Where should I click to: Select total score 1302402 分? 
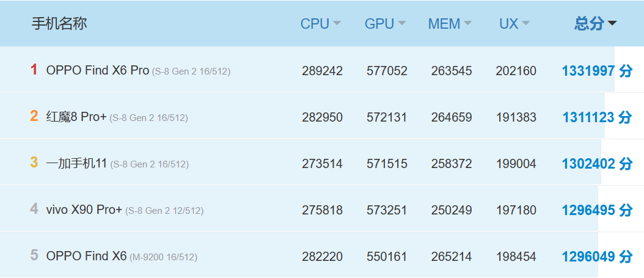(x=597, y=164)
